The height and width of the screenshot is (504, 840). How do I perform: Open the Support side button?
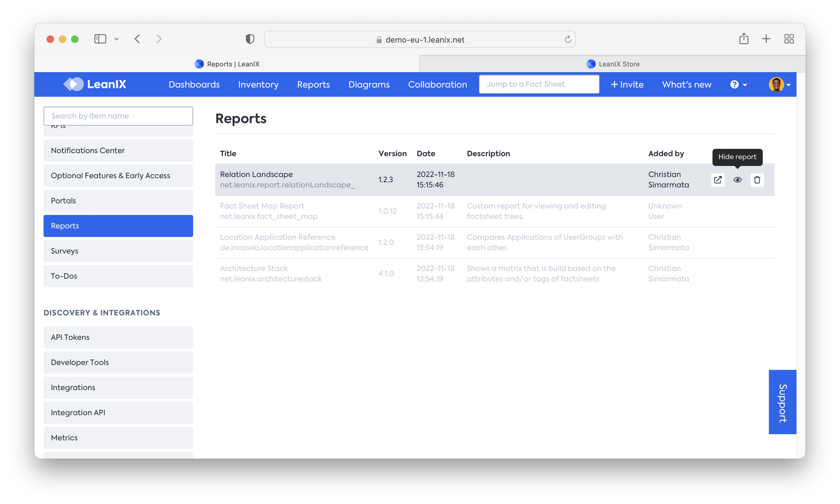tap(782, 402)
